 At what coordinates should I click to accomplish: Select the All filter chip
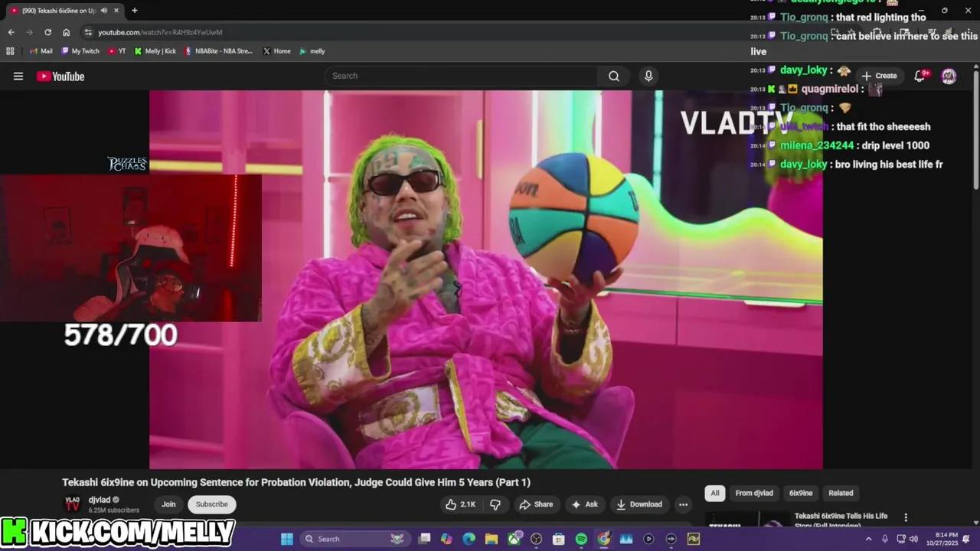[715, 493]
